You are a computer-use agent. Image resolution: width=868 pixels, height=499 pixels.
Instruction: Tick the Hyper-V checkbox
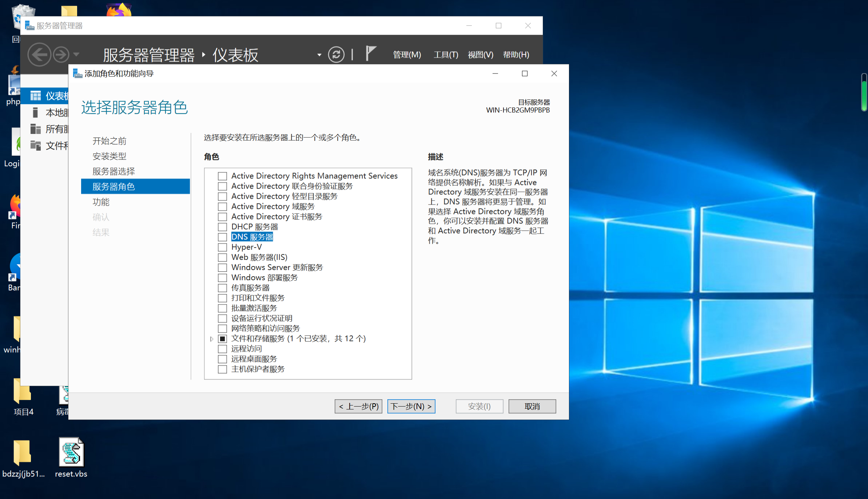click(222, 247)
